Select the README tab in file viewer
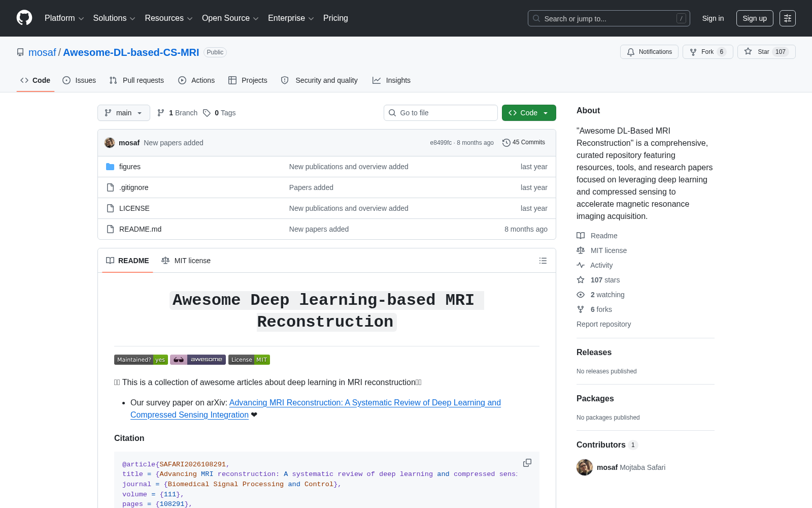 tap(127, 261)
